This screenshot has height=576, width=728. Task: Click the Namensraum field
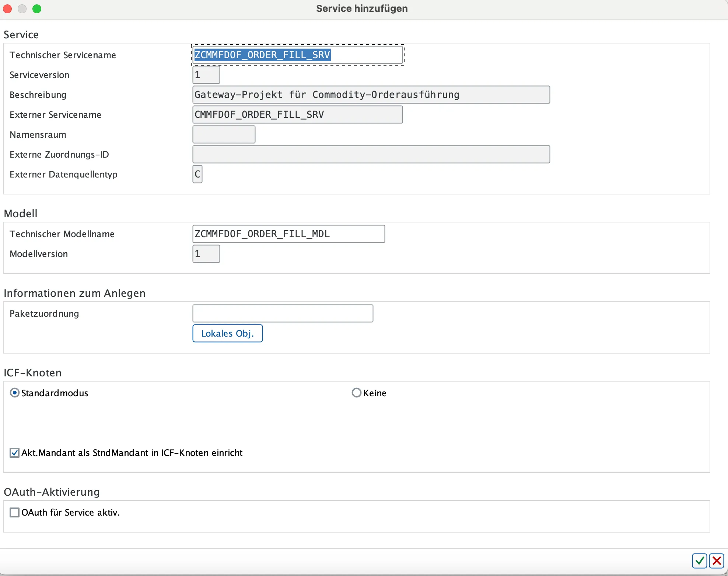point(224,134)
